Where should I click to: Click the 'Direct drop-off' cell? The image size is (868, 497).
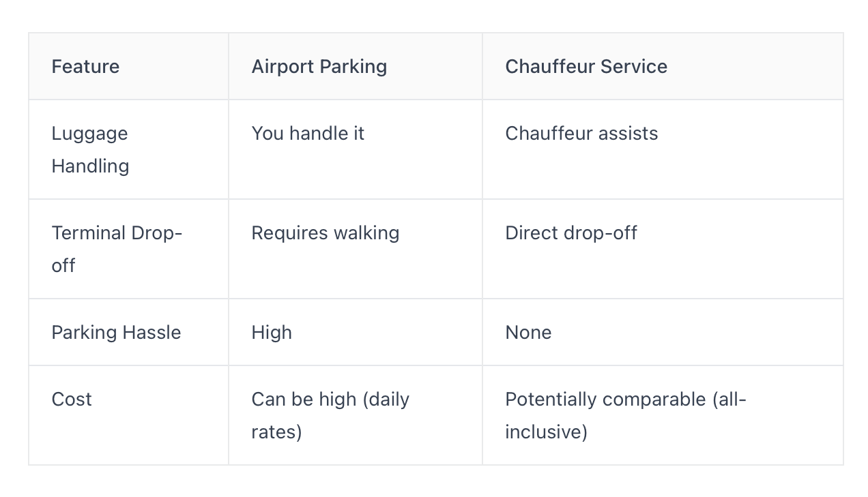click(663, 249)
